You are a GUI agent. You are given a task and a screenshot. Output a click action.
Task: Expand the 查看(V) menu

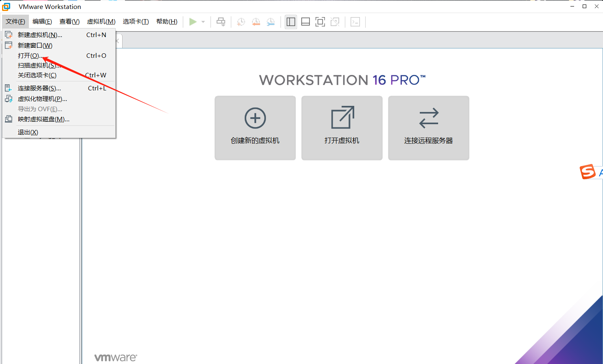(x=70, y=22)
